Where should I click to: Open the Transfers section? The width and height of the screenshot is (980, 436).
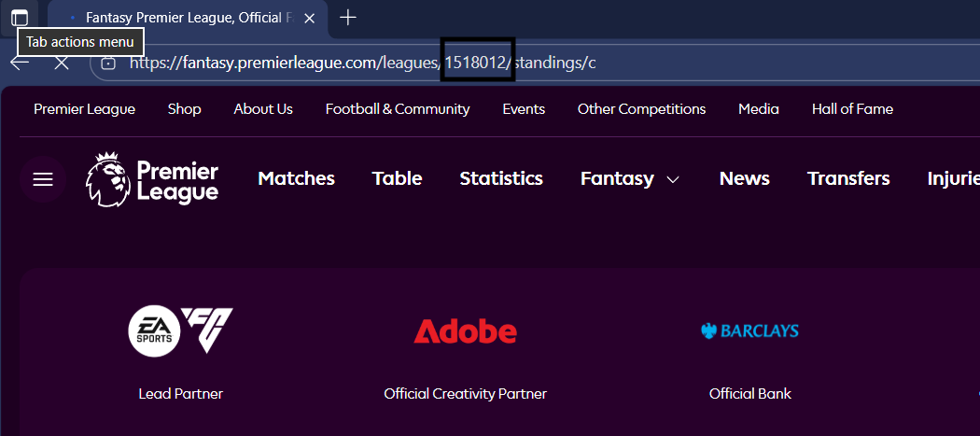[848, 178]
